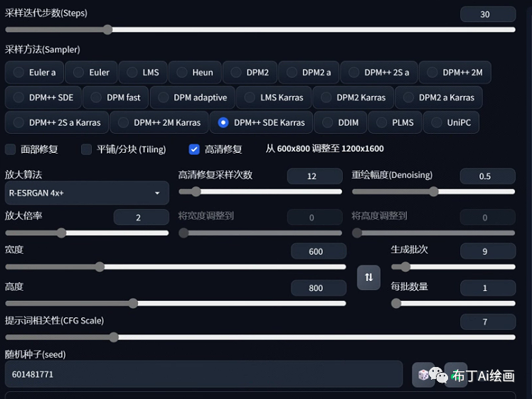Select the Euler a sampler
Image resolution: width=532 pixels, height=399 pixels.
[x=35, y=73]
